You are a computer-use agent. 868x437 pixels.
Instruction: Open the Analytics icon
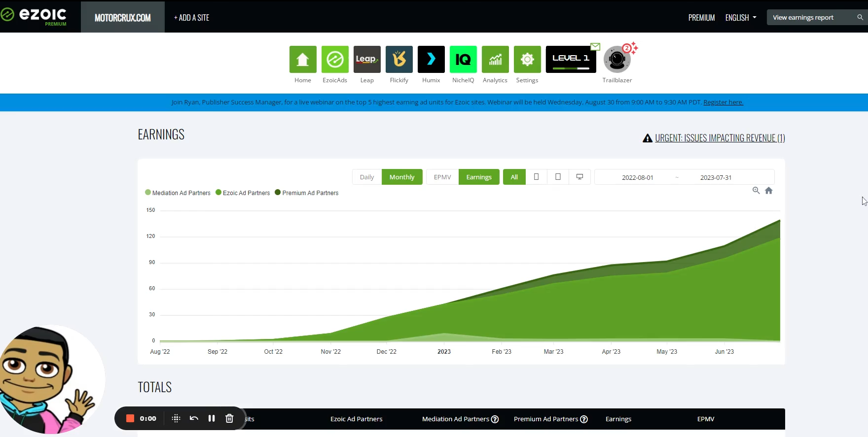(x=495, y=59)
